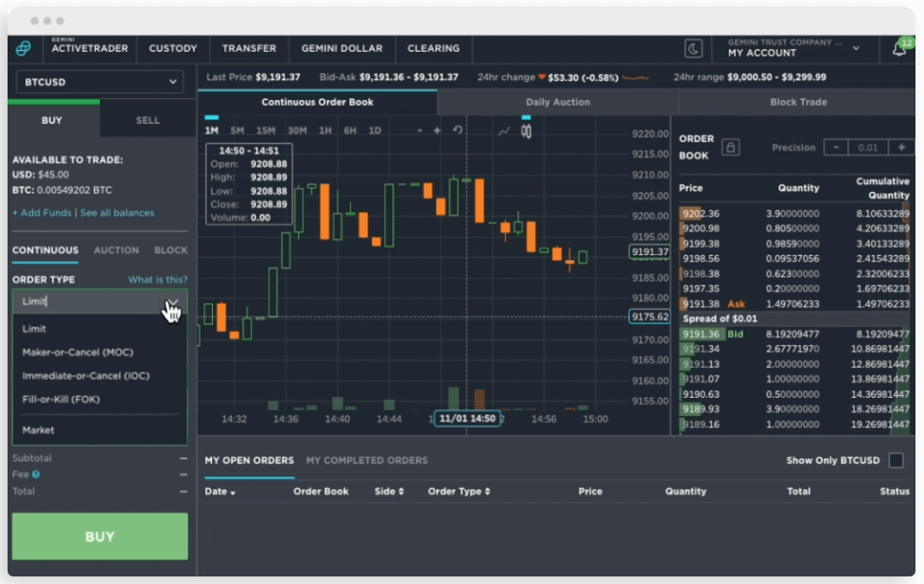The width and height of the screenshot is (924, 584).
Task: Toggle night mode with the moon icon
Action: click(693, 48)
